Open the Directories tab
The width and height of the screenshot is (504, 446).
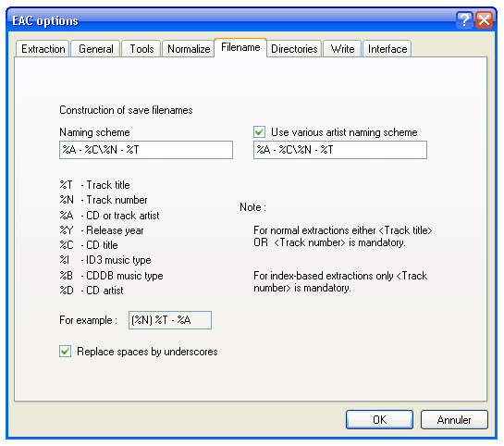(x=294, y=48)
